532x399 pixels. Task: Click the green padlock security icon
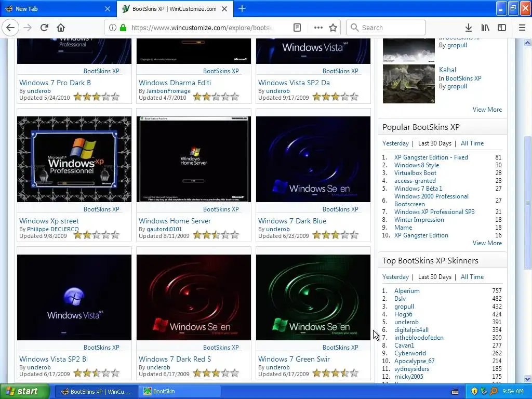[123, 28]
